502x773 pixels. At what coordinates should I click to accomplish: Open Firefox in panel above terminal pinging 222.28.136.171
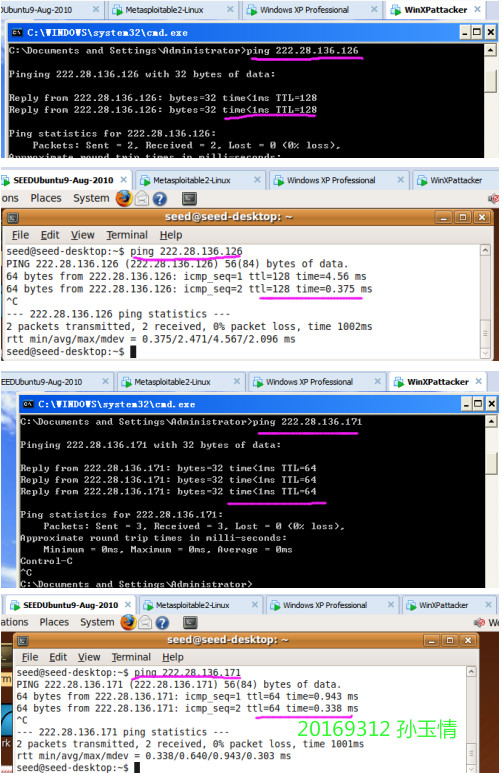click(128, 622)
